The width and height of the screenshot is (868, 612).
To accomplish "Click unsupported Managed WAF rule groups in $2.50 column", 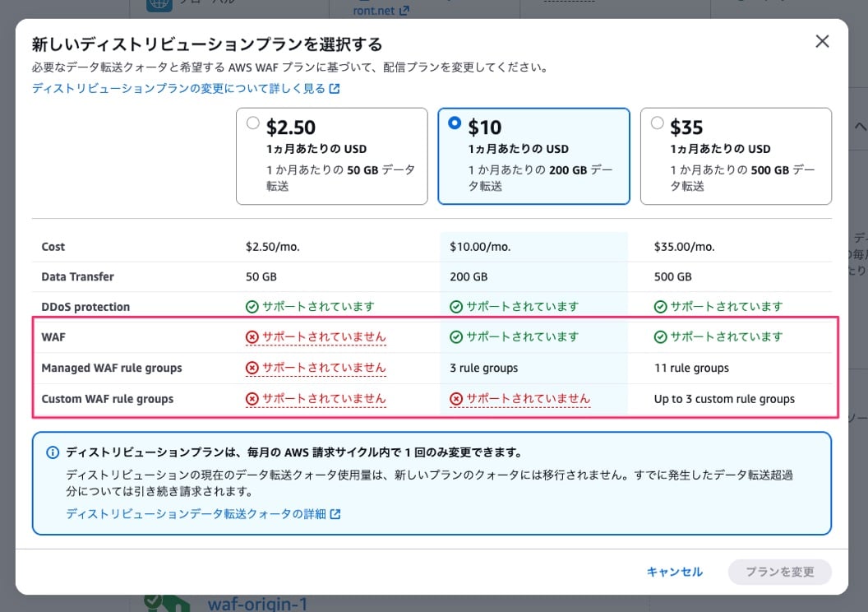I will pos(316,368).
